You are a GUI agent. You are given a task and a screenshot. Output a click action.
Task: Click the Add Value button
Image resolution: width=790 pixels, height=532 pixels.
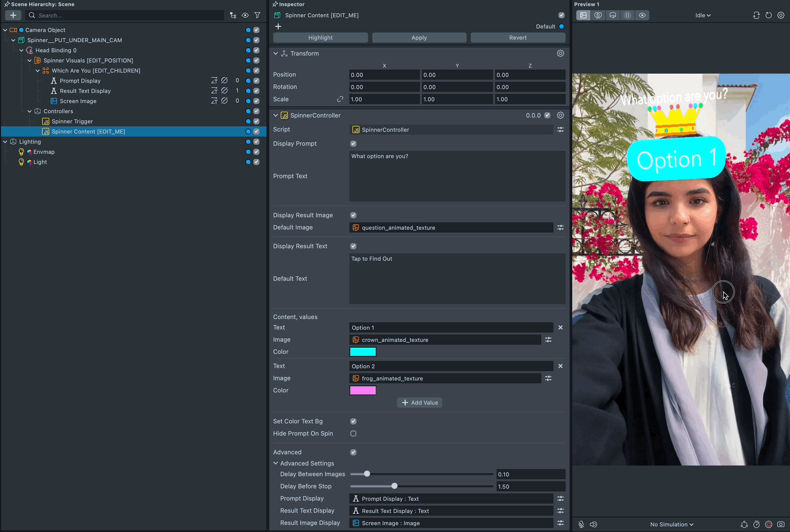coord(419,403)
